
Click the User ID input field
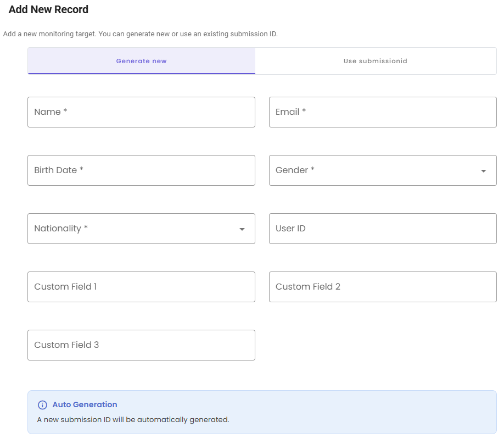click(382, 229)
